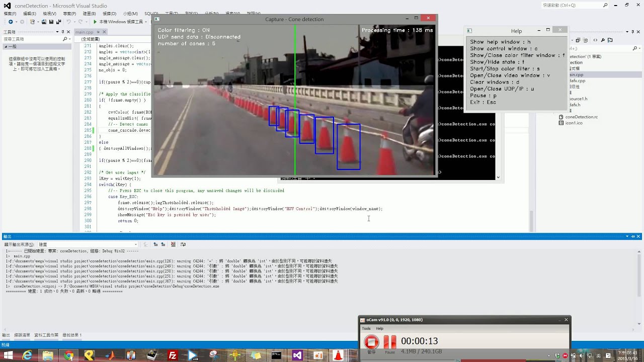Open the View menu in Visual Studio
The width and height of the screenshot is (644, 362).
click(x=50, y=14)
